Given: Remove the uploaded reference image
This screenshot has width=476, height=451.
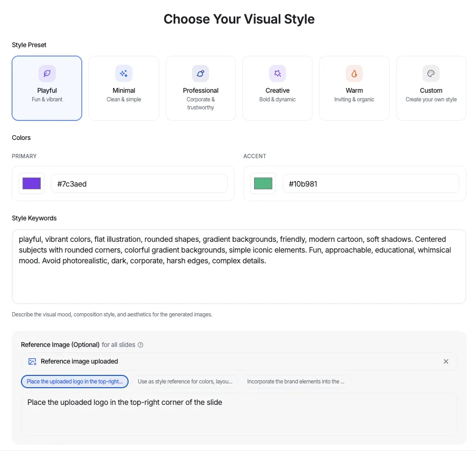Looking at the screenshot, I should (x=445, y=361).
